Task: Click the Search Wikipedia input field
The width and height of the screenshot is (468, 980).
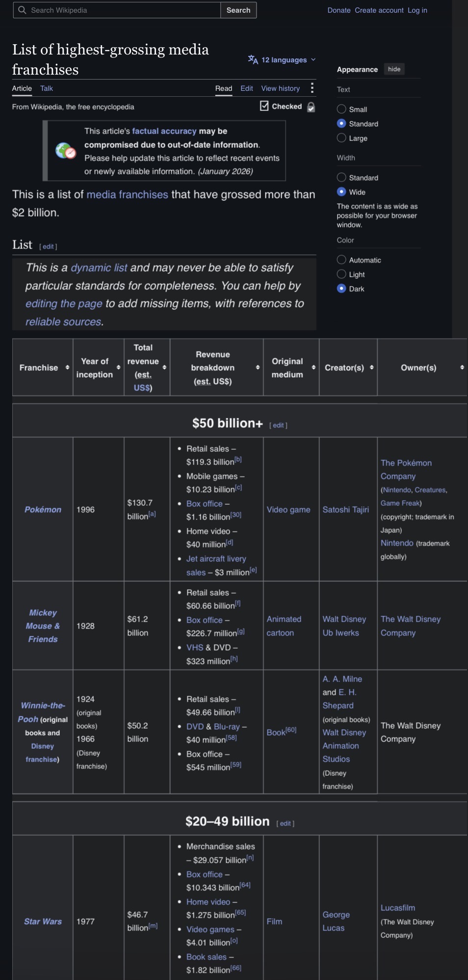Action: tap(117, 10)
